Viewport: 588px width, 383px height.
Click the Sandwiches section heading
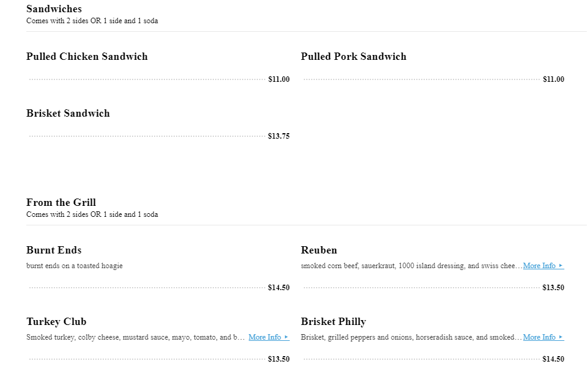point(54,9)
